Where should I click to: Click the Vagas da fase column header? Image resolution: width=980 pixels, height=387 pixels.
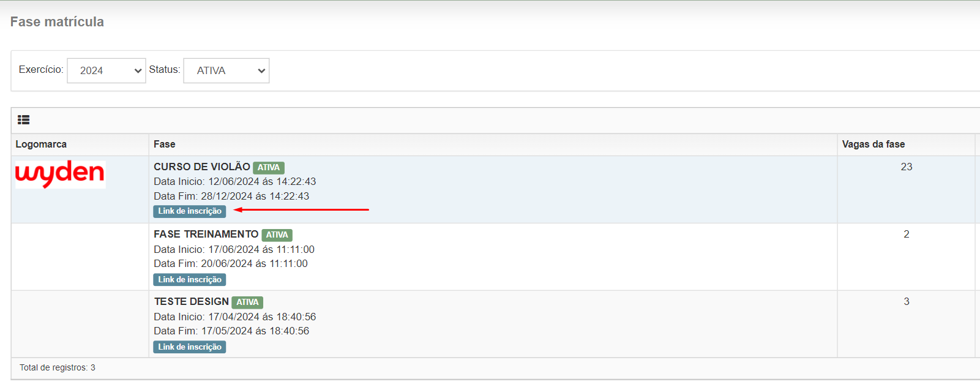(x=873, y=145)
